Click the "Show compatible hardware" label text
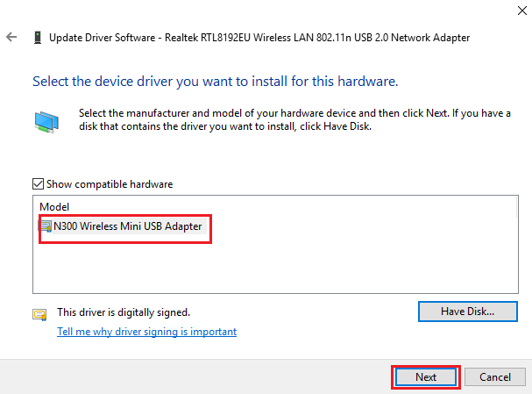 110,184
